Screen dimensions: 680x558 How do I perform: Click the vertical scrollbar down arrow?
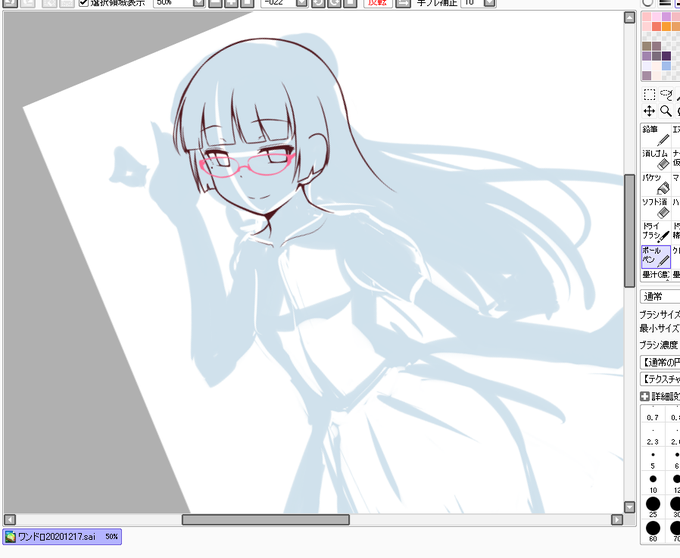(629, 507)
